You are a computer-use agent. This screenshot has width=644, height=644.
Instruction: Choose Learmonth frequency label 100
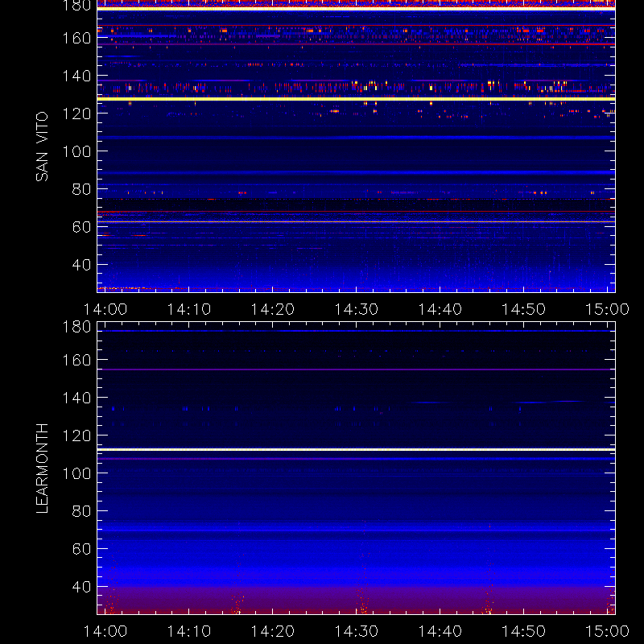point(76,473)
